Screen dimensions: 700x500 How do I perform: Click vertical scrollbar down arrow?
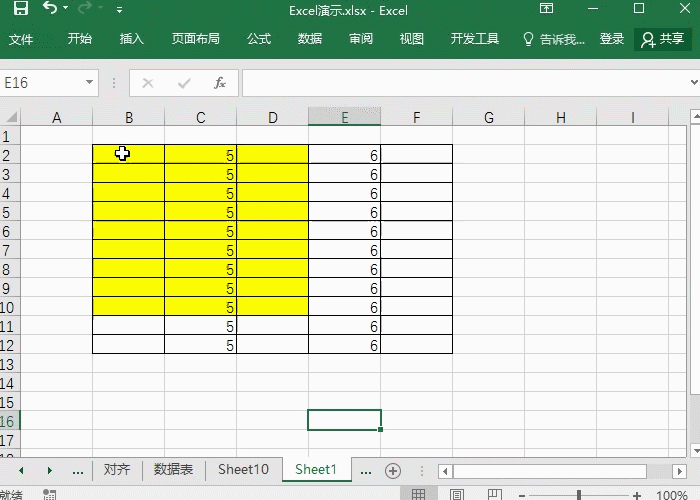[x=695, y=450]
